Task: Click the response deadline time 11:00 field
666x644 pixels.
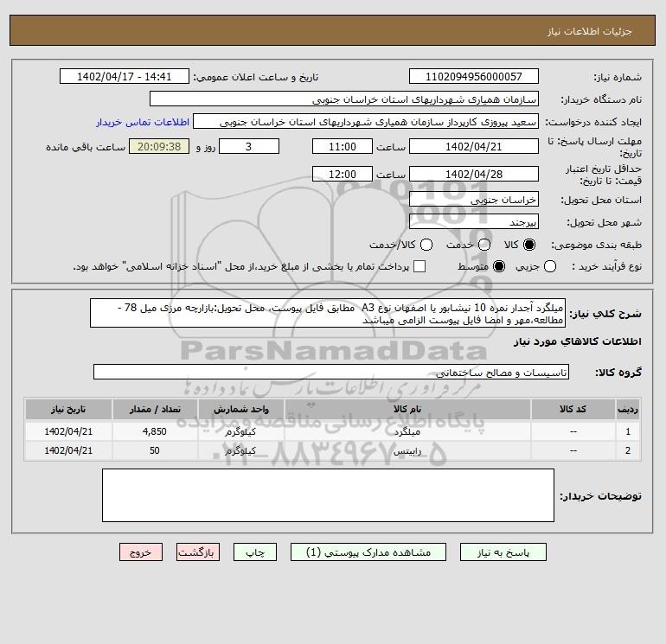Action: [x=343, y=146]
